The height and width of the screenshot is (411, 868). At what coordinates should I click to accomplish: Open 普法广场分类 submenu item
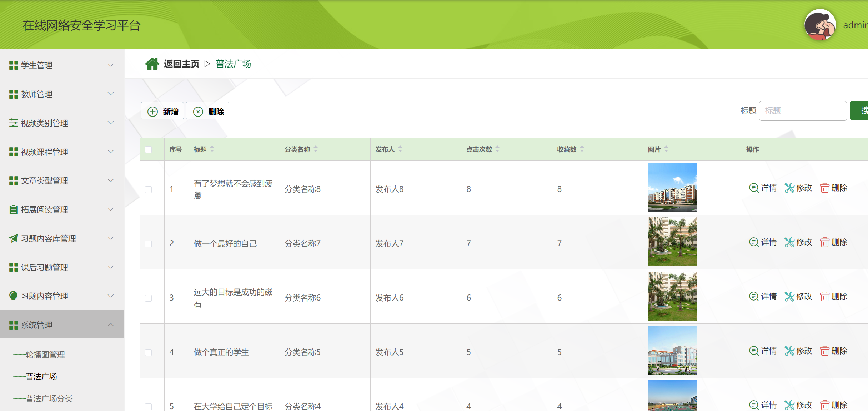click(49, 398)
